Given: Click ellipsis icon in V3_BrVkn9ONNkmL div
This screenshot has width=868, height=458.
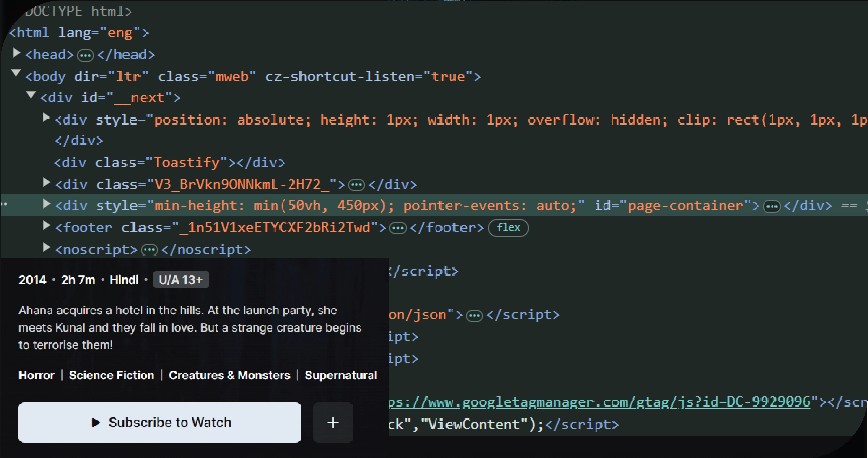Looking at the screenshot, I should click(x=356, y=185).
